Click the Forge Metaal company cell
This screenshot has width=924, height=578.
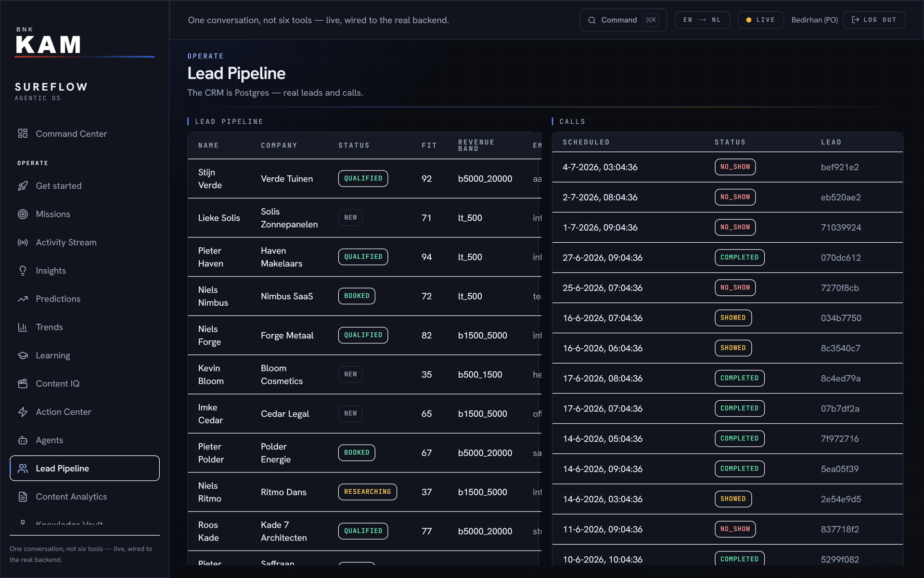287,335
